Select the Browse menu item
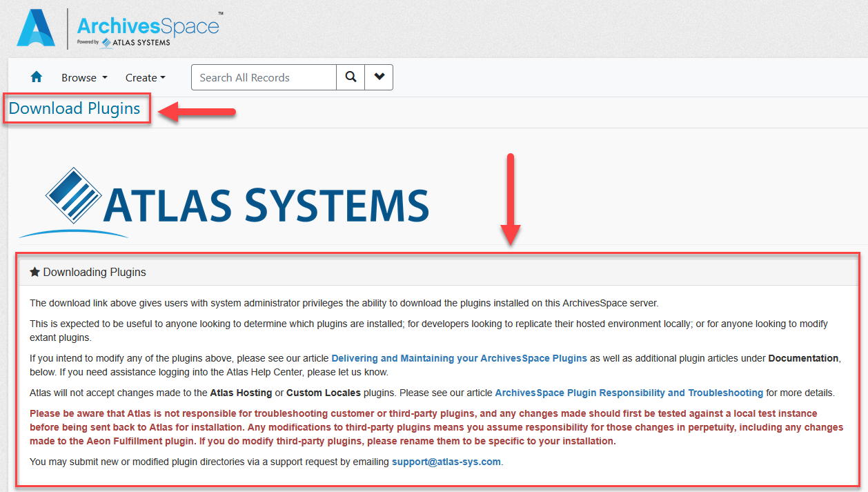868x492 pixels. pos(79,77)
